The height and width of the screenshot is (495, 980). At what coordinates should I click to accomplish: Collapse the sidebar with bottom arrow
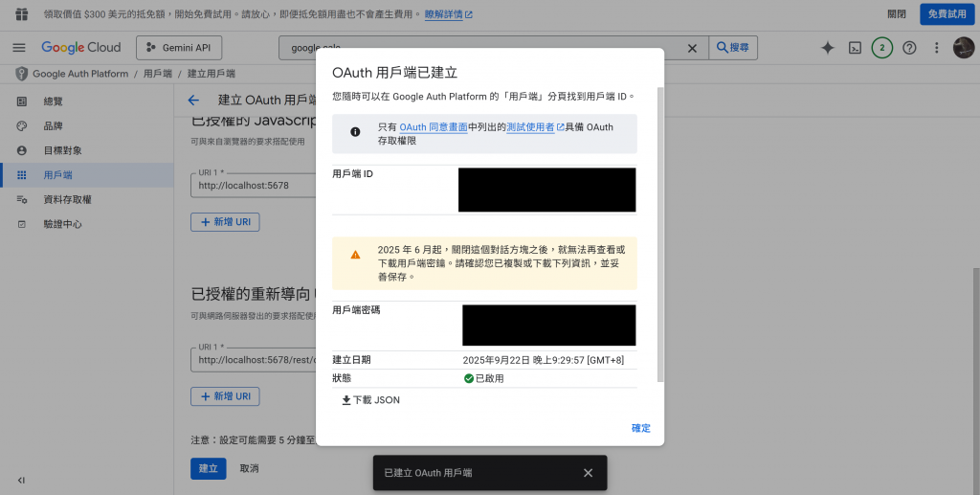click(21, 480)
